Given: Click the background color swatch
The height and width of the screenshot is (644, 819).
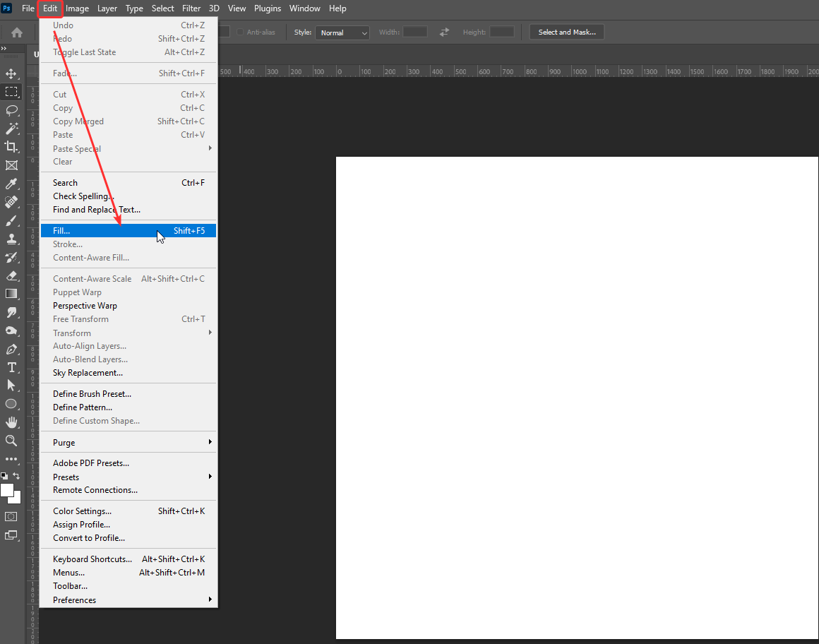Looking at the screenshot, I should 17,499.
